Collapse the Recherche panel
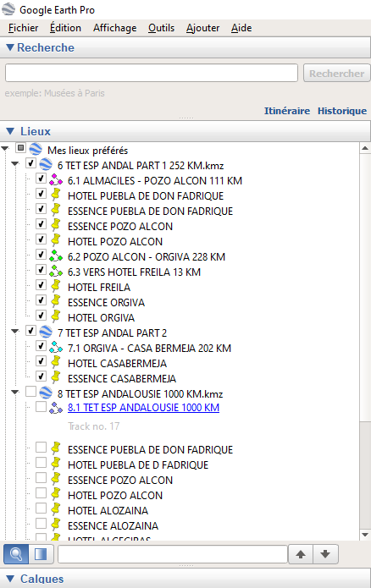Image resolution: width=371 pixels, height=588 pixels. 10,47
